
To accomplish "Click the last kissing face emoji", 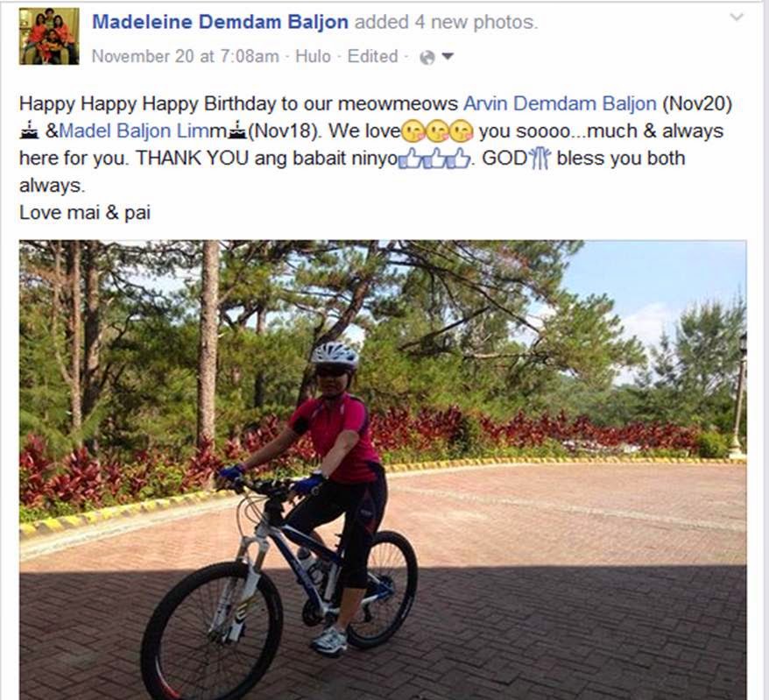I will (462, 131).
